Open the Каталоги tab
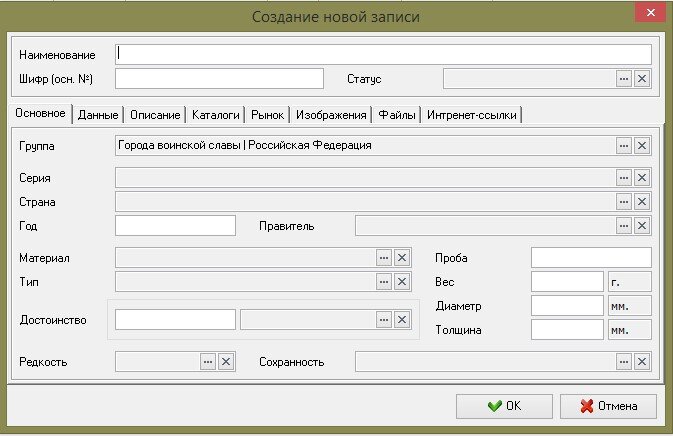This screenshot has height=436, width=673. click(215, 115)
